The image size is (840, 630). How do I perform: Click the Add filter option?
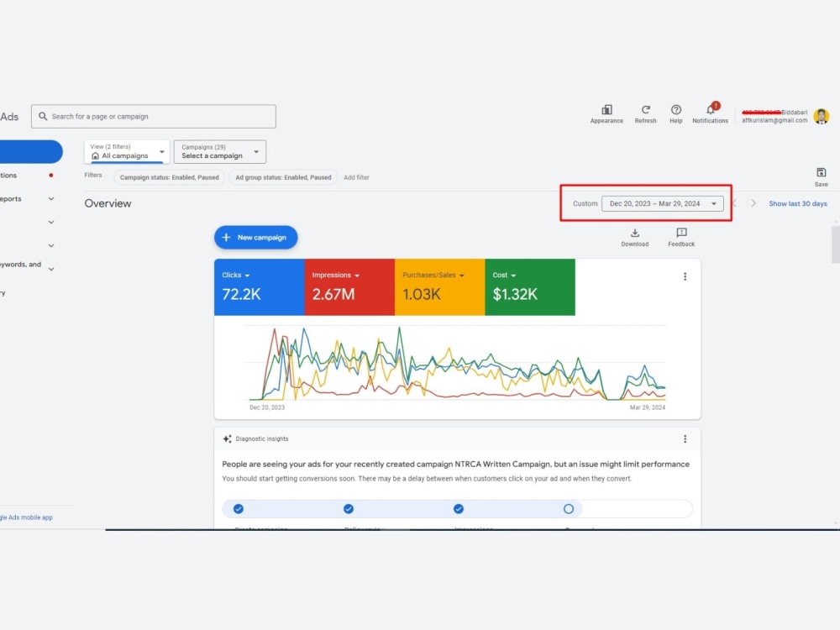356,177
